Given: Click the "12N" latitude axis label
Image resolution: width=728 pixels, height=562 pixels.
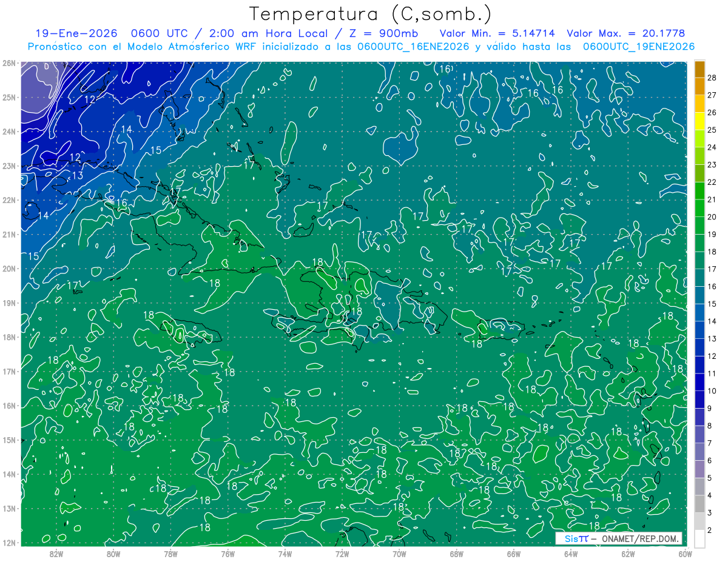Looking at the screenshot, I should pyautogui.click(x=9, y=543).
